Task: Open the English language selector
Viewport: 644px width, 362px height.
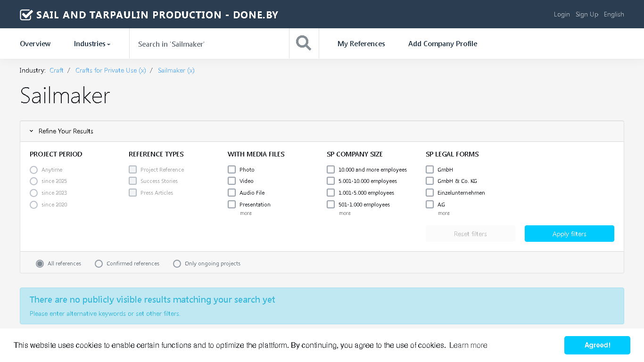Action: pyautogui.click(x=614, y=14)
